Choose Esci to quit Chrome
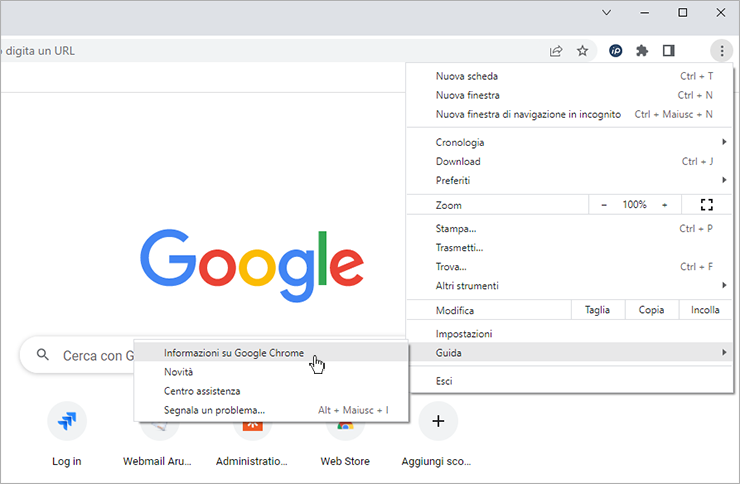 click(x=569, y=381)
